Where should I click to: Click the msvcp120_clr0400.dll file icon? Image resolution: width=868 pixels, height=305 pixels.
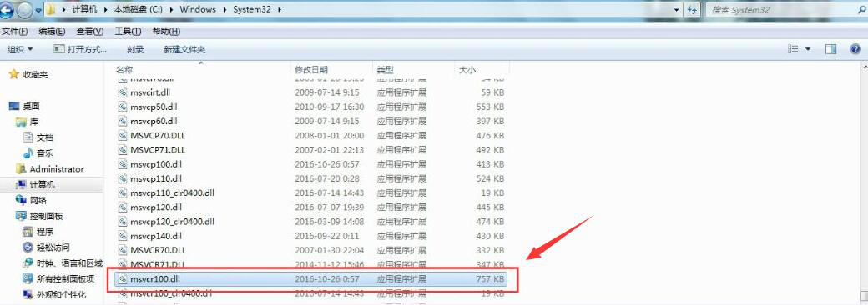coord(123,222)
